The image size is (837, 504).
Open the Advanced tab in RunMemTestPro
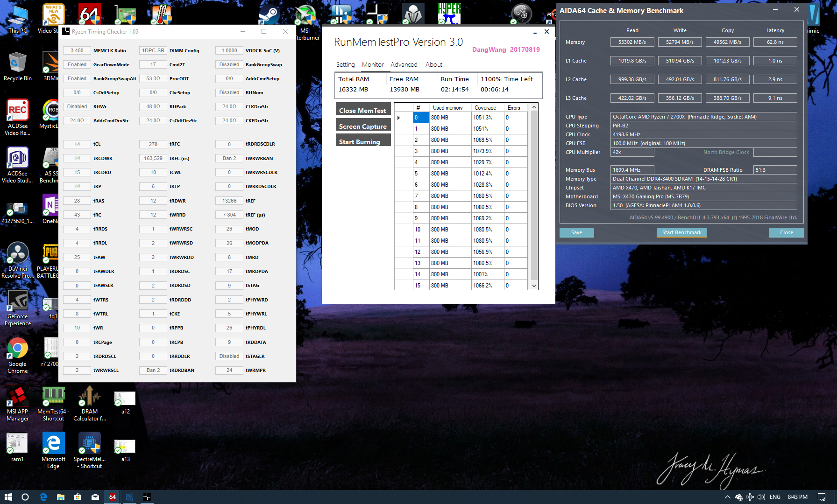click(404, 65)
